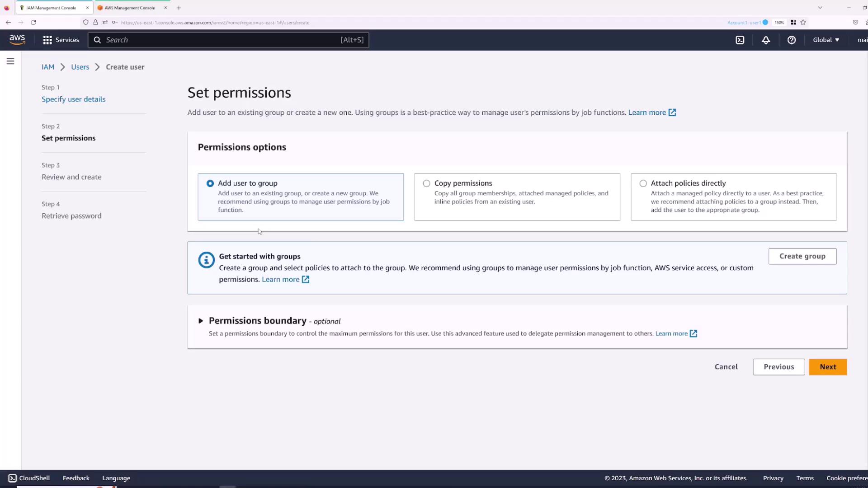
Task: Go to the Users breadcrumb
Action: 80,67
